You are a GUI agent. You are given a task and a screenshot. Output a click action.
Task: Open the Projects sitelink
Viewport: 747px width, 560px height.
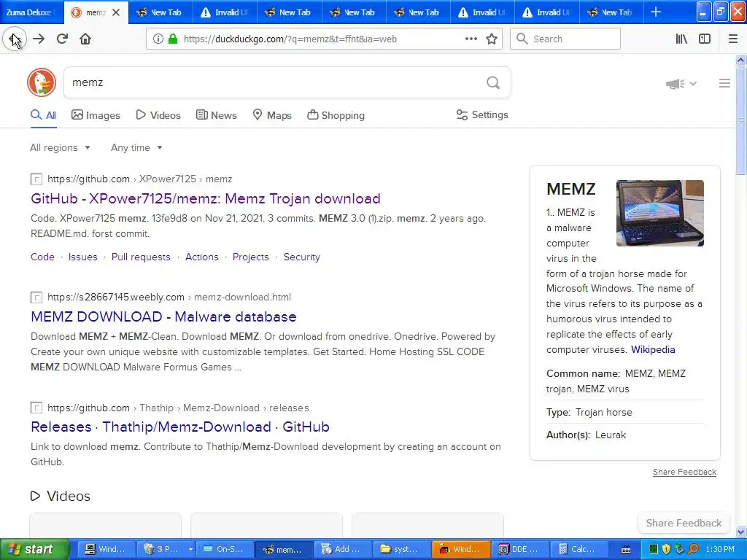click(x=251, y=257)
